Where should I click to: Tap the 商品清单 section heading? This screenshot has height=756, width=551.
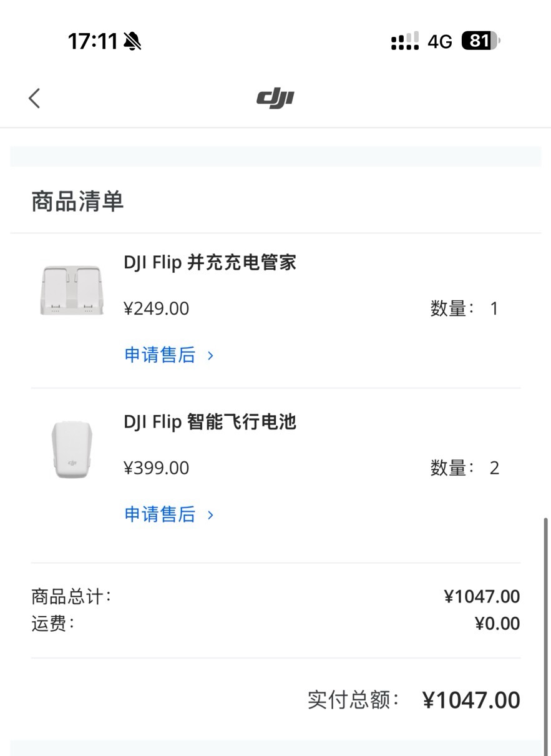[77, 202]
